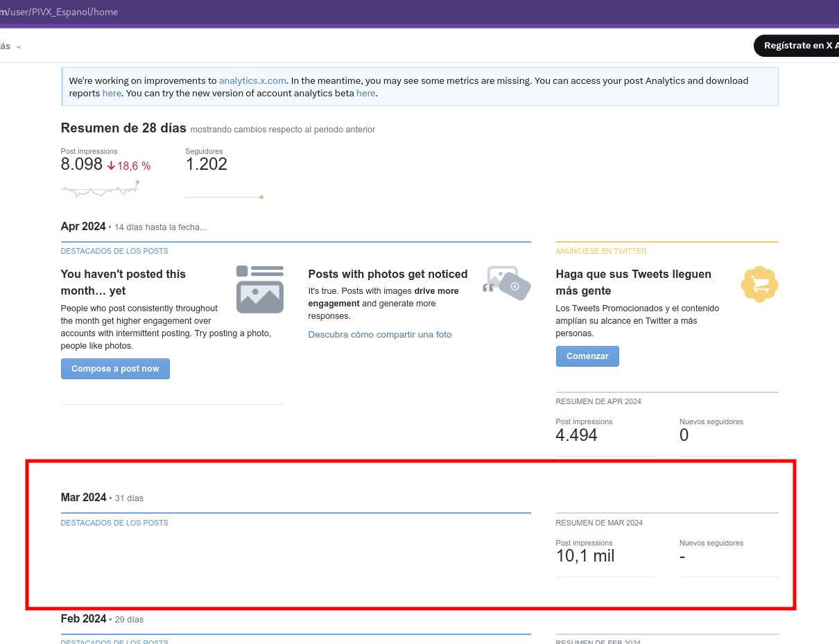
Task: Click the You haven't posted this month heading
Action: coord(123,282)
